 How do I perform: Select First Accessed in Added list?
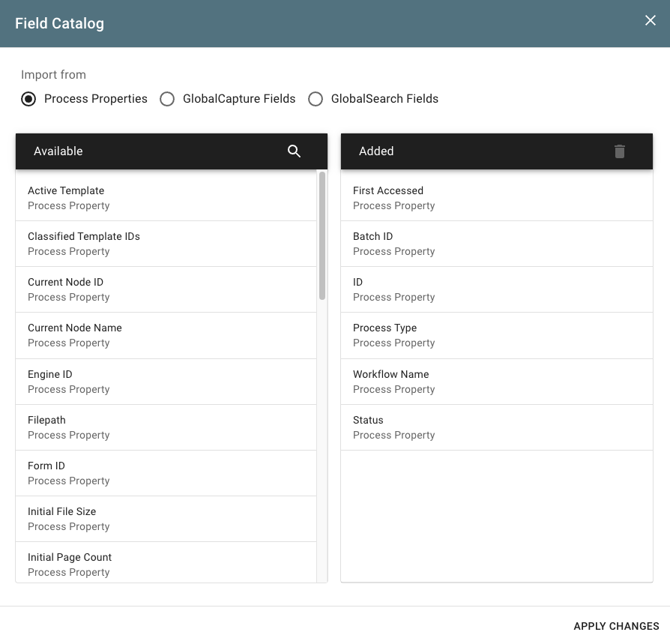click(x=496, y=198)
